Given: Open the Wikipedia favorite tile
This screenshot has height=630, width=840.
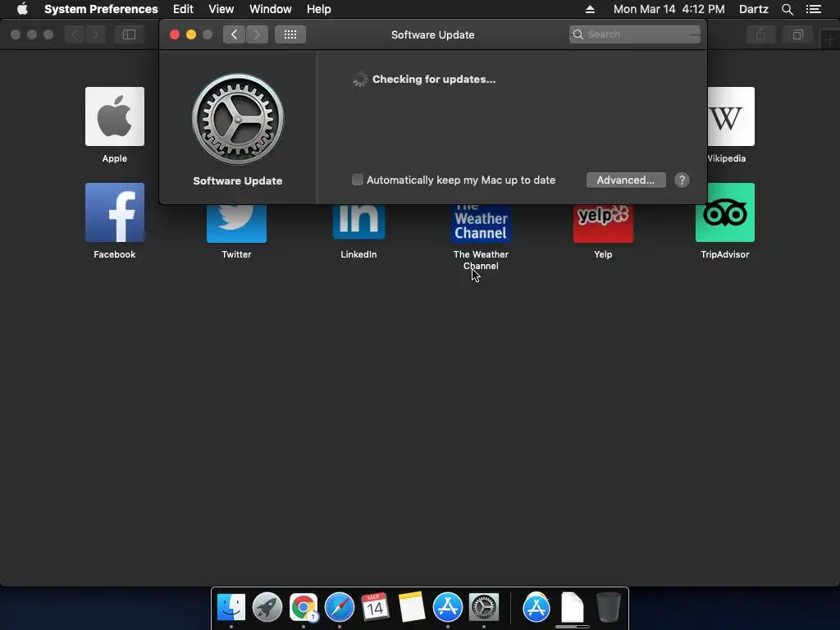Looking at the screenshot, I should [x=731, y=116].
